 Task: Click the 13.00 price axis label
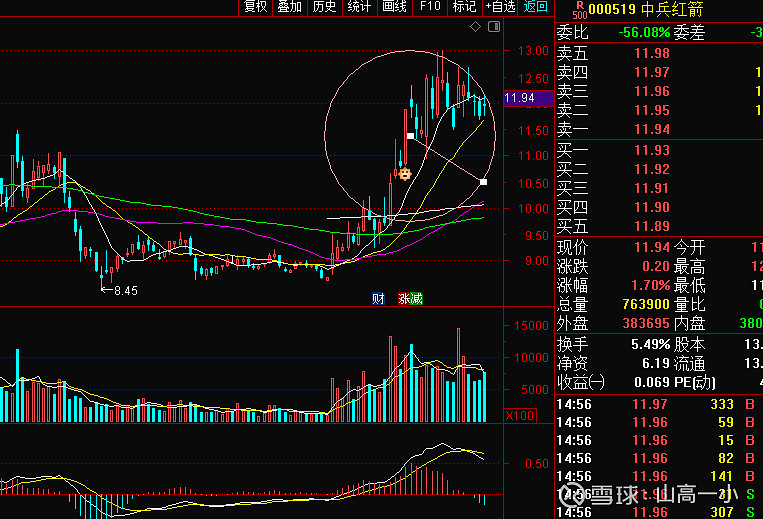click(533, 51)
